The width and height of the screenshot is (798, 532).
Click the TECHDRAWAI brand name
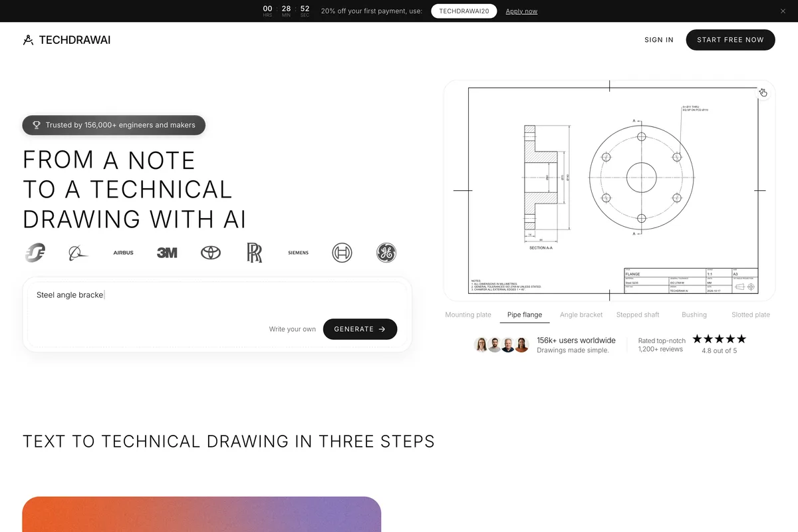tap(74, 40)
